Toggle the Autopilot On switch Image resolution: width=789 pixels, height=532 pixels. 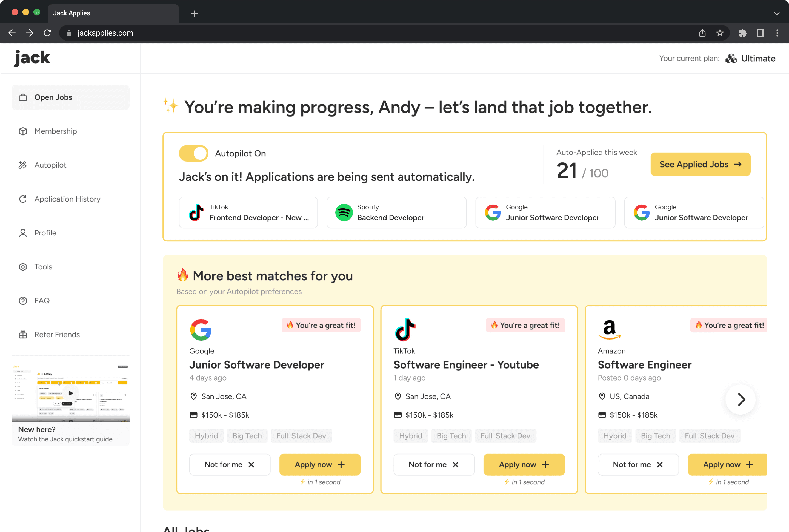pos(193,153)
